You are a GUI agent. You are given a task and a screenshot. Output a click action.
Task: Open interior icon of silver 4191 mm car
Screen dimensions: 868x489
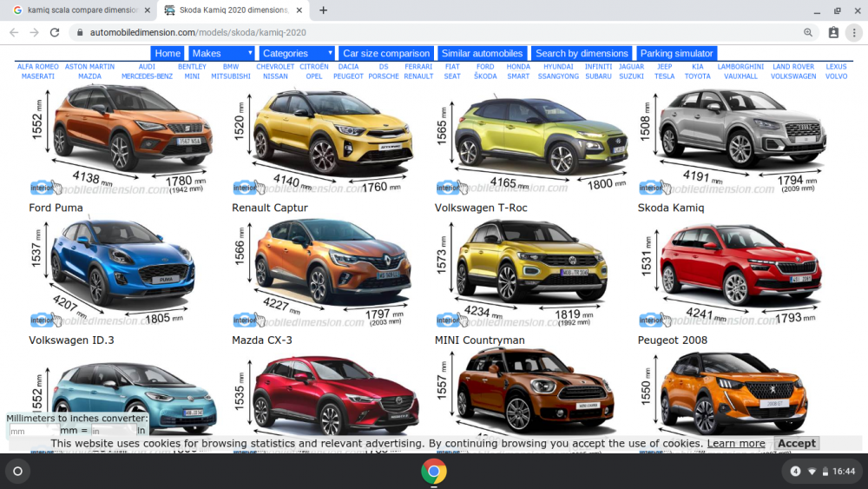pos(654,188)
